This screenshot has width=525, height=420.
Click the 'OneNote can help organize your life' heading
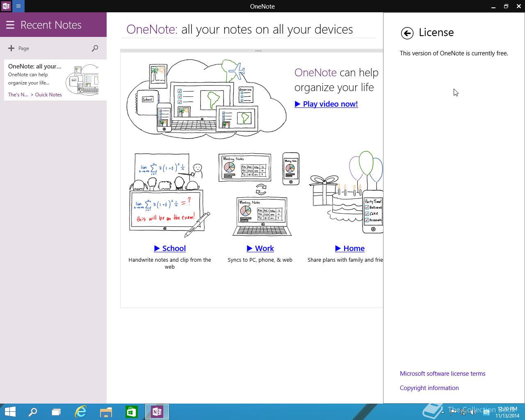click(x=336, y=80)
